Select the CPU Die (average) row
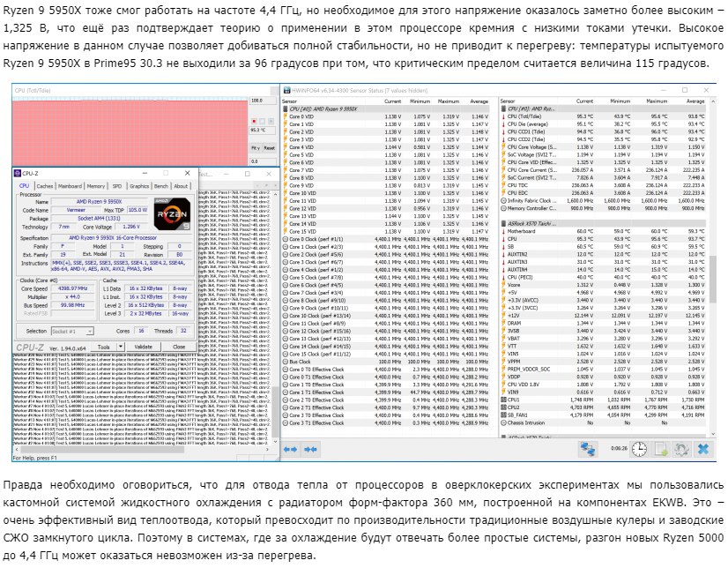 point(603,124)
